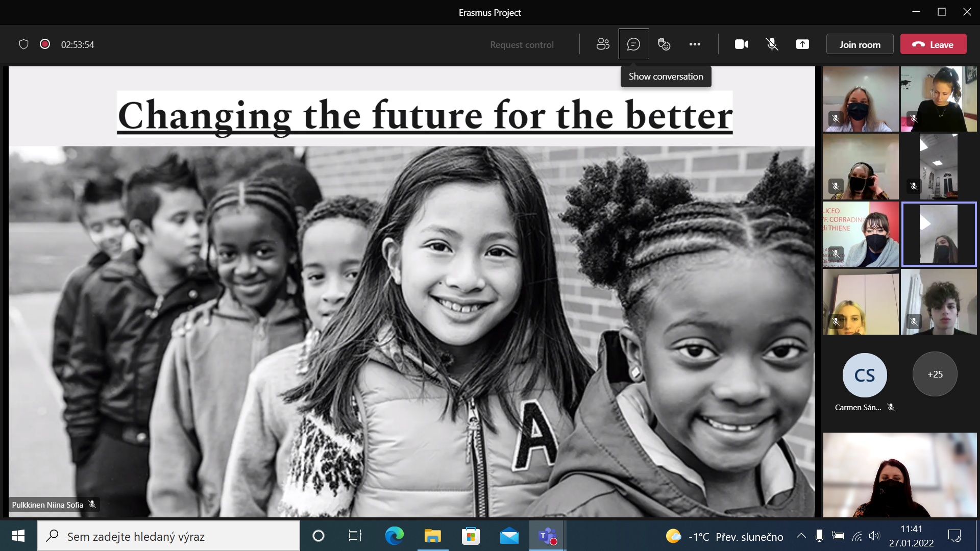Screen dimensions: 980x551
Task: Open the participants list icon
Action: point(603,44)
